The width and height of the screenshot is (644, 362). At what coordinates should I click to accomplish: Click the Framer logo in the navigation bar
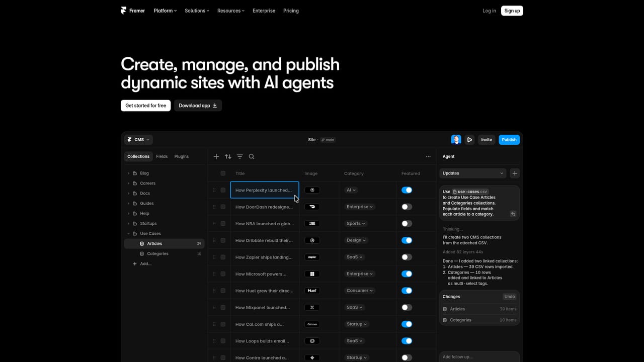(x=133, y=11)
